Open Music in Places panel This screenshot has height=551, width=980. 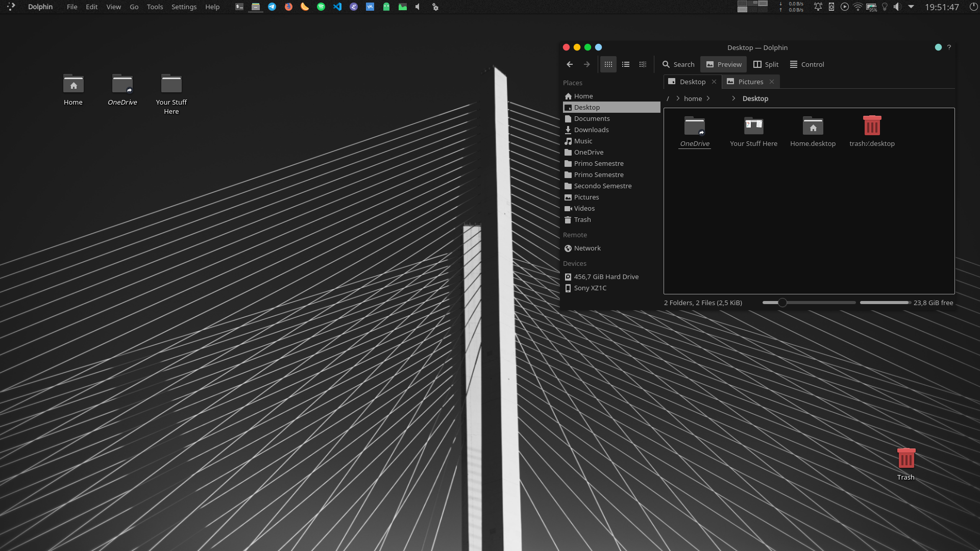pos(611,141)
